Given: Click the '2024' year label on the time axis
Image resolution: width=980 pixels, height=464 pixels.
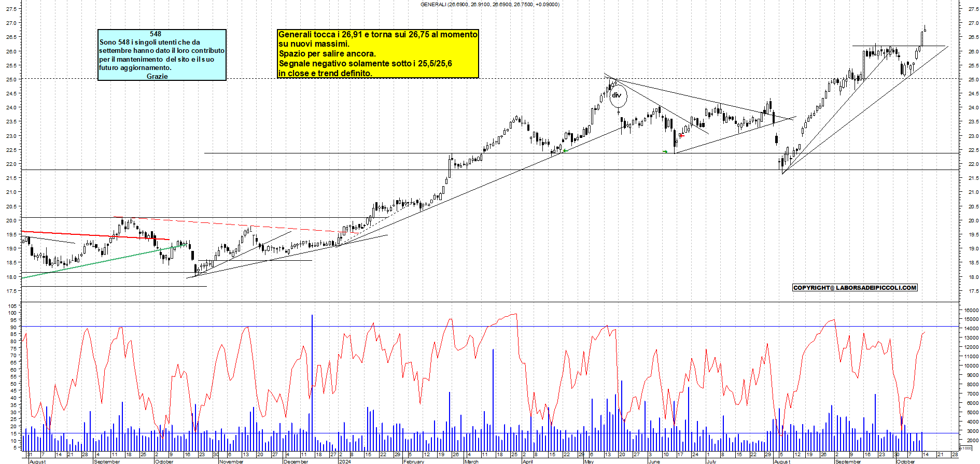Looking at the screenshot, I should click(345, 461).
